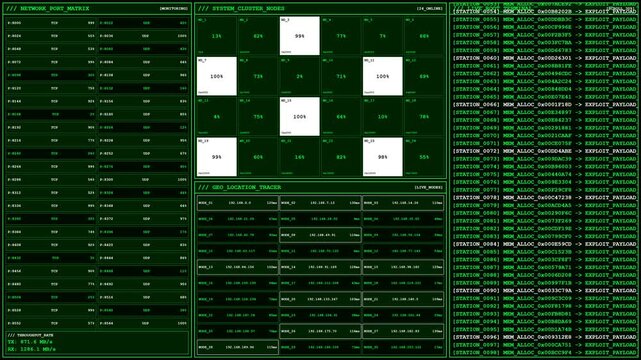Select cluster node showing 10% load
Image resolution: width=641 pixels, height=360 pixels.
(x=383, y=117)
